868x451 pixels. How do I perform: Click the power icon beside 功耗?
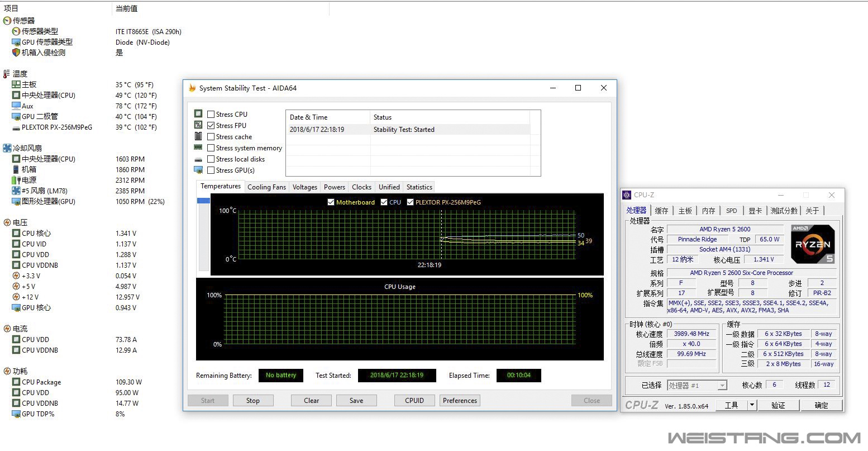tap(7, 371)
